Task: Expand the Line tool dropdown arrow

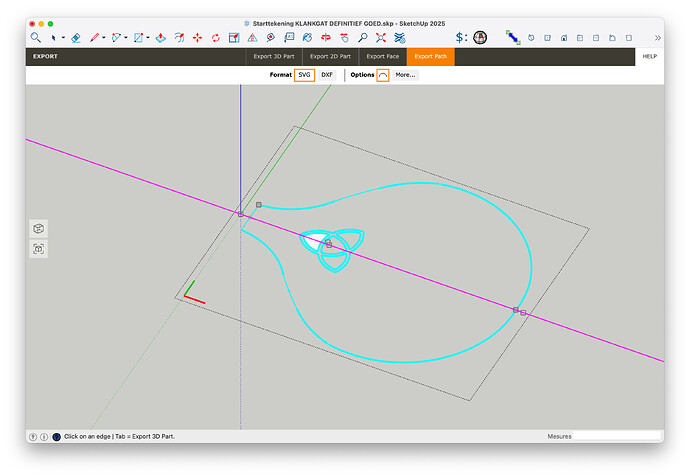Action: coord(104,38)
